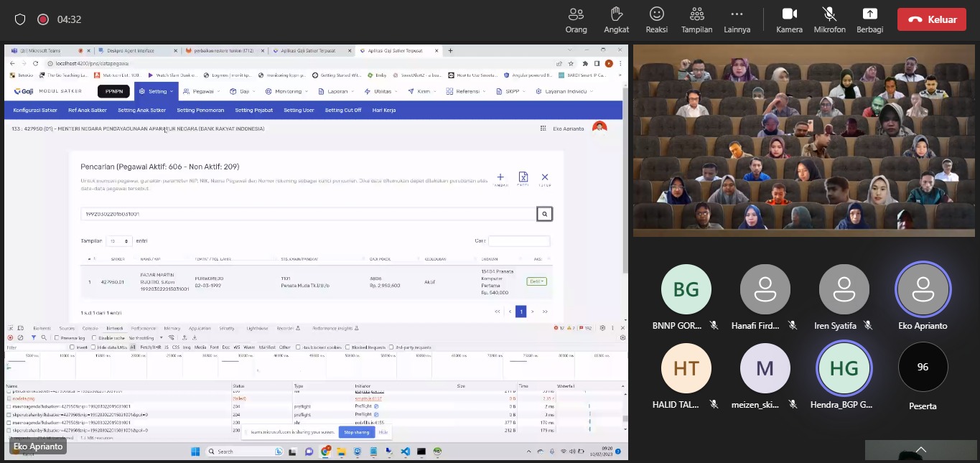
Task: Click the Stop sharing button
Action: 356,432
